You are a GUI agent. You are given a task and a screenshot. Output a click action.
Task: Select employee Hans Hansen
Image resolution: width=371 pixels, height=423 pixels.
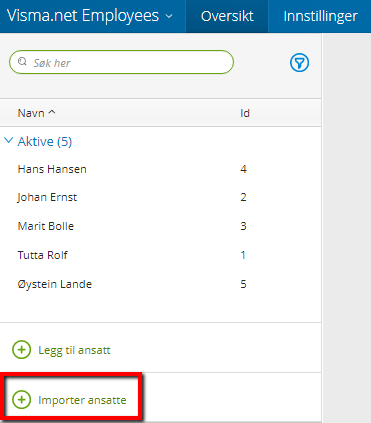(52, 169)
